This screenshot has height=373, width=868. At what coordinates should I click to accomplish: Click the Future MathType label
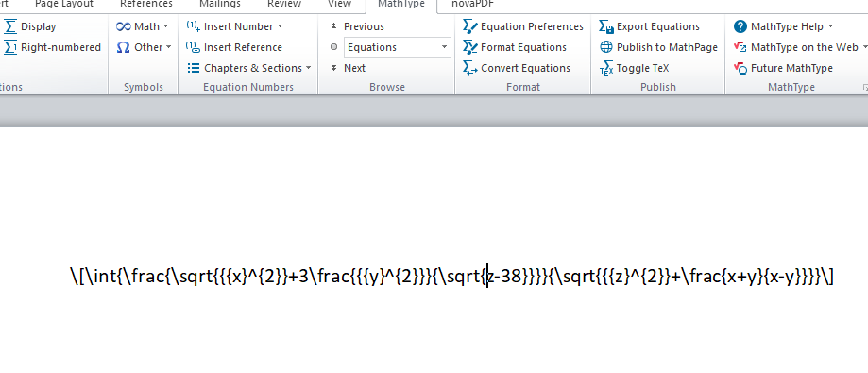click(x=791, y=68)
